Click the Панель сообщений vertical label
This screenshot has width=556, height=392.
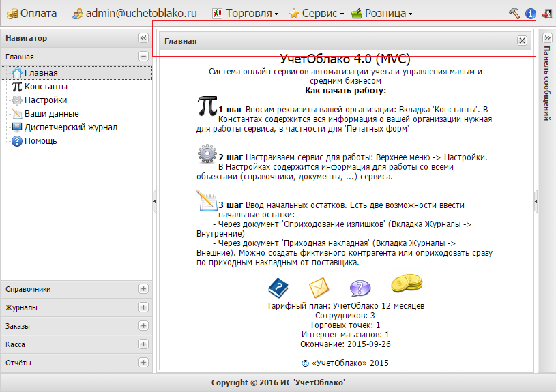pos(547,84)
